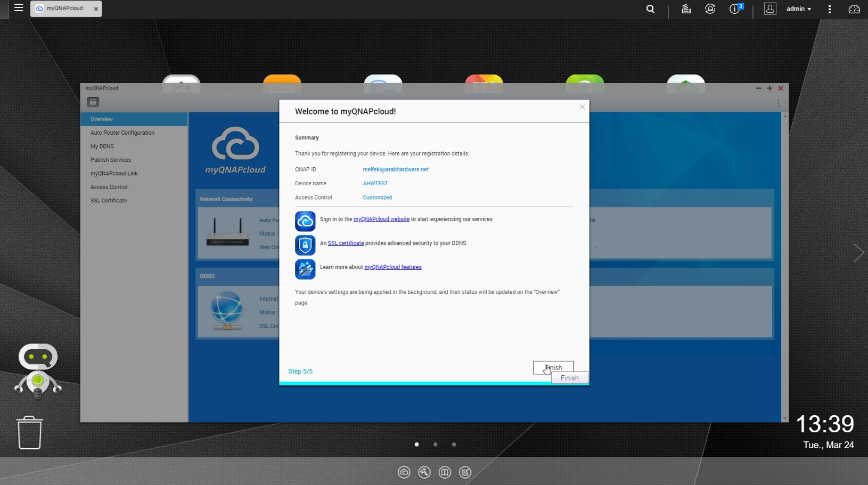The height and width of the screenshot is (485, 868).
Task: Open the main hamburger menu
Action: [19, 8]
